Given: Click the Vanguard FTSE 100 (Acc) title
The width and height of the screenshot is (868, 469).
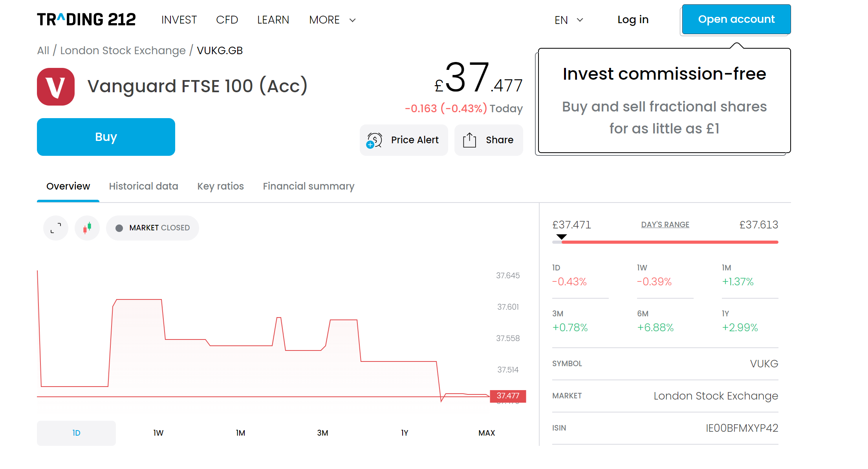Looking at the screenshot, I should (197, 86).
